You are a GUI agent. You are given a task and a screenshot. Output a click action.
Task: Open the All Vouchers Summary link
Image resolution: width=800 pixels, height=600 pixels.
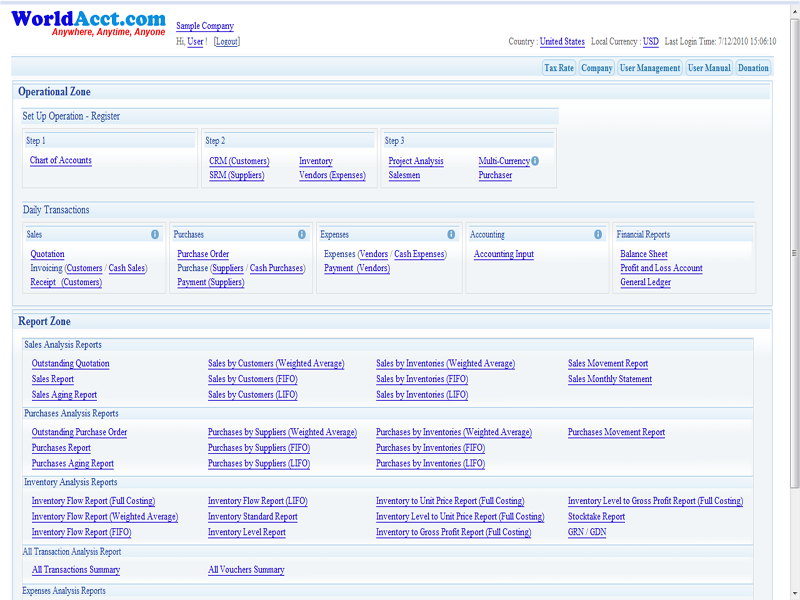click(x=246, y=570)
